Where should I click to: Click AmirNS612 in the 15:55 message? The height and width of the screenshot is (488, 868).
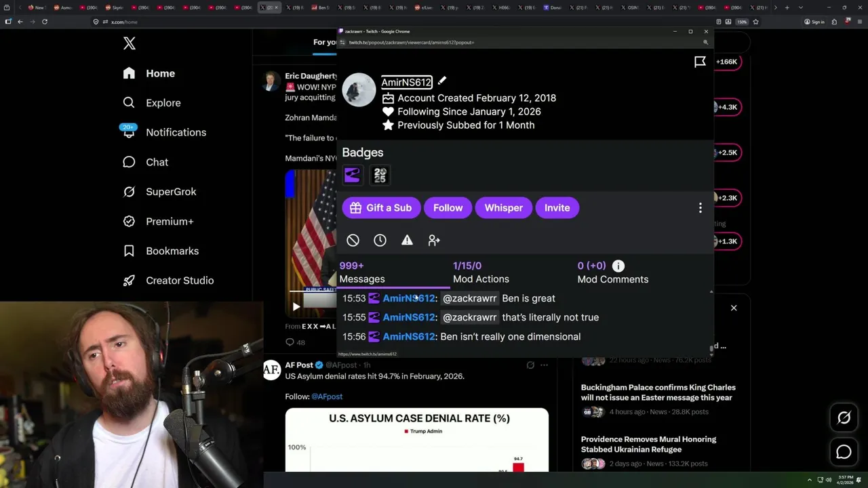tap(409, 317)
